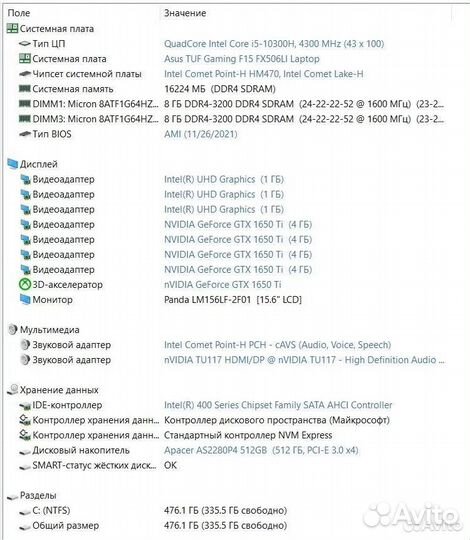Select the IDE-контроллер row label
470x540 pixels.
[x=67, y=405]
